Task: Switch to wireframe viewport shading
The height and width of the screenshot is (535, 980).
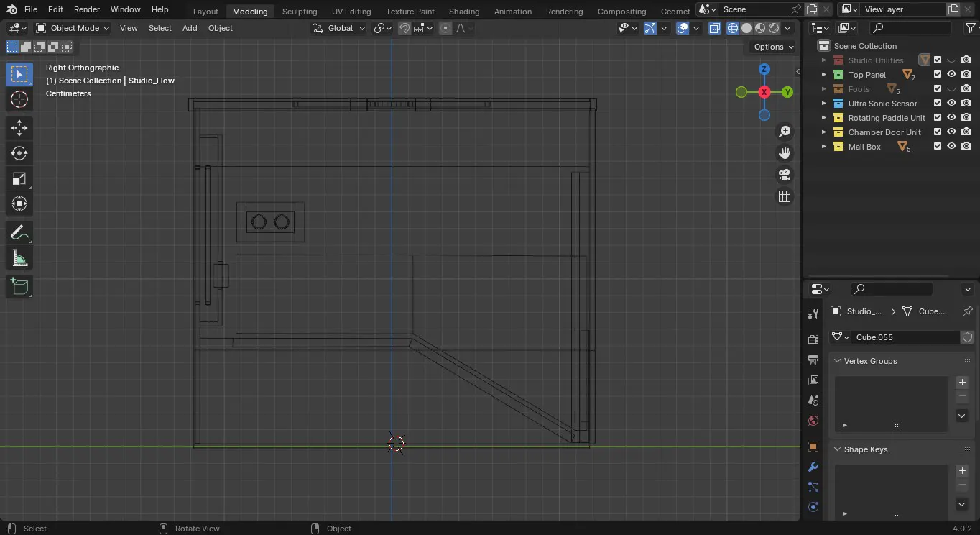Action: point(733,28)
